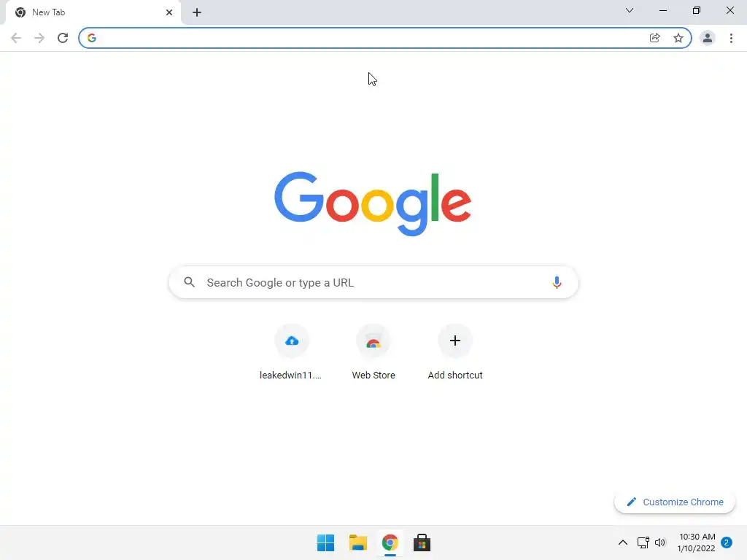The width and height of the screenshot is (747, 560).
Task: Open notifications badge showing 2
Action: coord(727,542)
